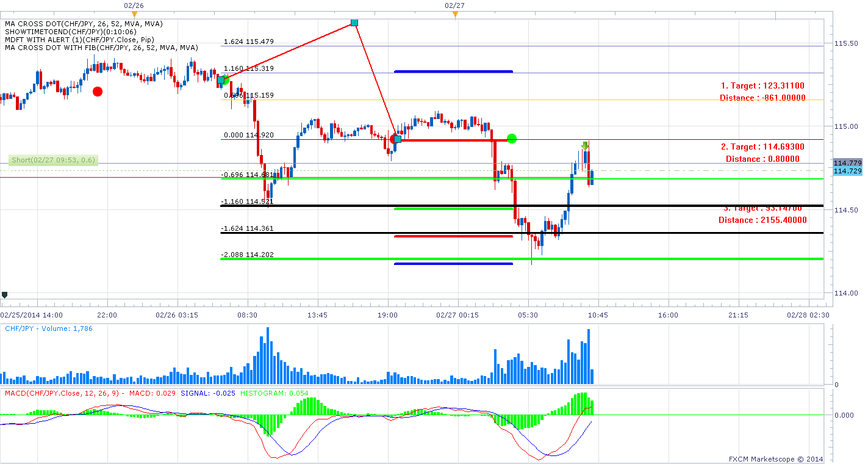
Task: Click the 10:45 time axis label
Action: coord(598,315)
